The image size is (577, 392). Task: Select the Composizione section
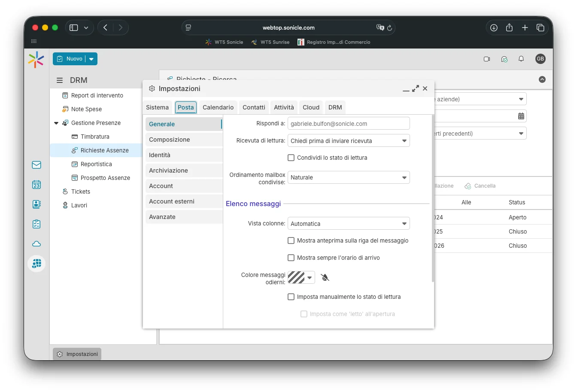(184, 140)
